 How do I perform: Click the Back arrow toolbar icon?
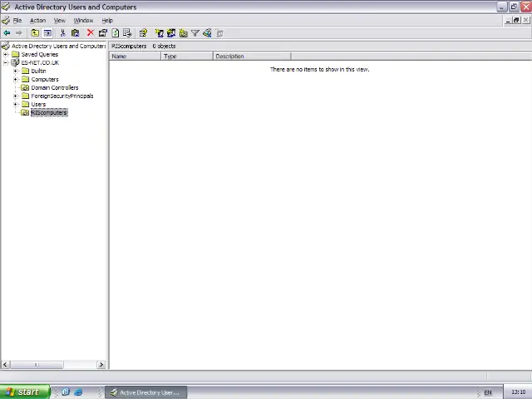tap(7, 33)
